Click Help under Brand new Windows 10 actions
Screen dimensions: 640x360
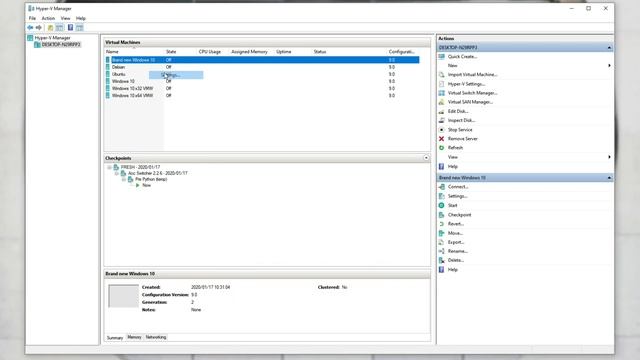coord(453,270)
